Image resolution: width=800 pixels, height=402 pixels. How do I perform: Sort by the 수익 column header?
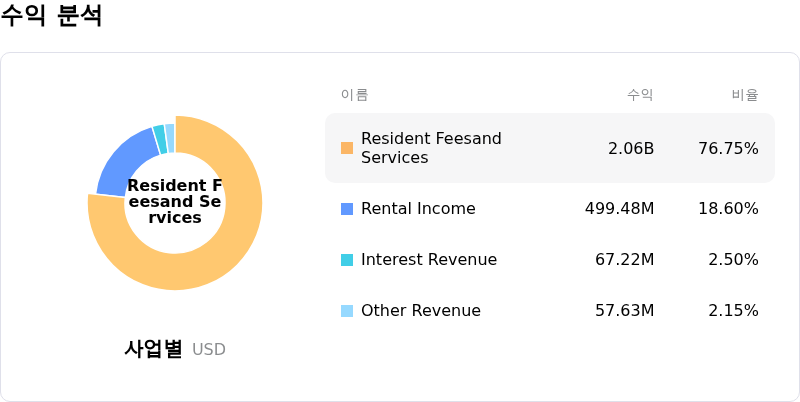click(x=640, y=95)
